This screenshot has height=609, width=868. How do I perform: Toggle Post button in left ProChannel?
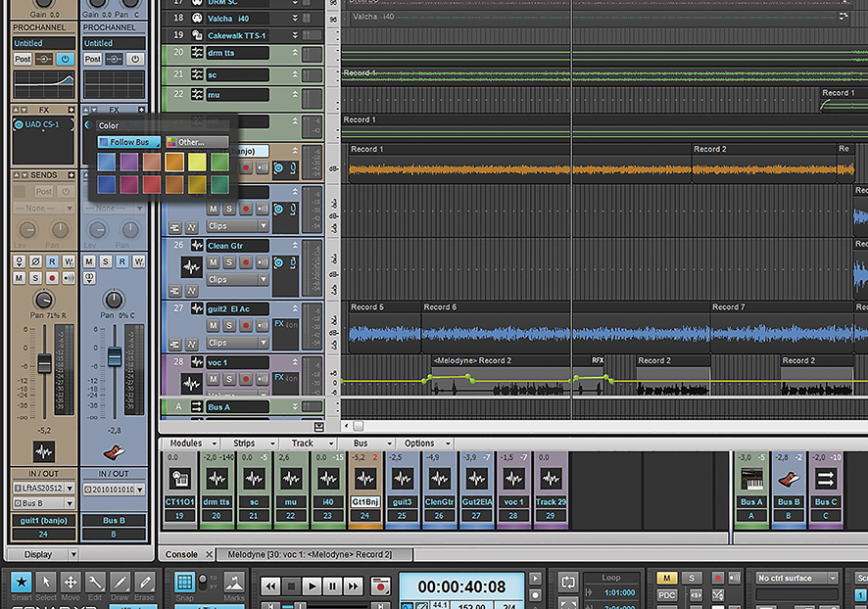click(x=23, y=59)
